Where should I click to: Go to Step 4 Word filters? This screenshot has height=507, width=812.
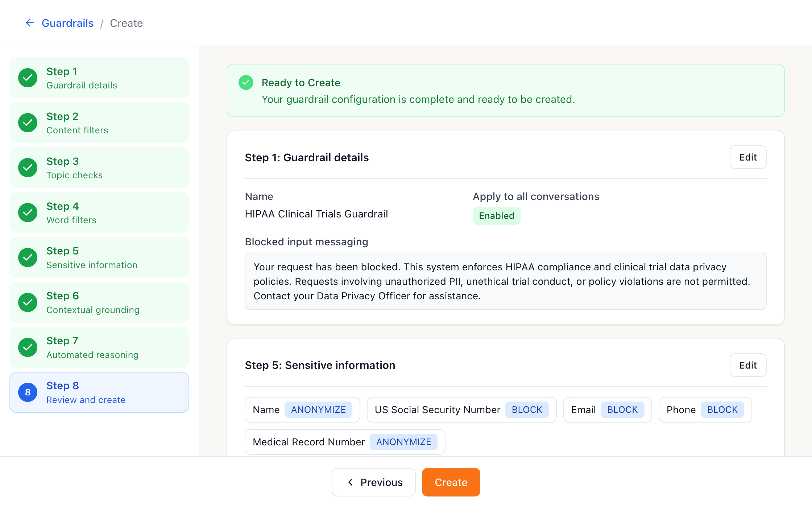(x=99, y=212)
